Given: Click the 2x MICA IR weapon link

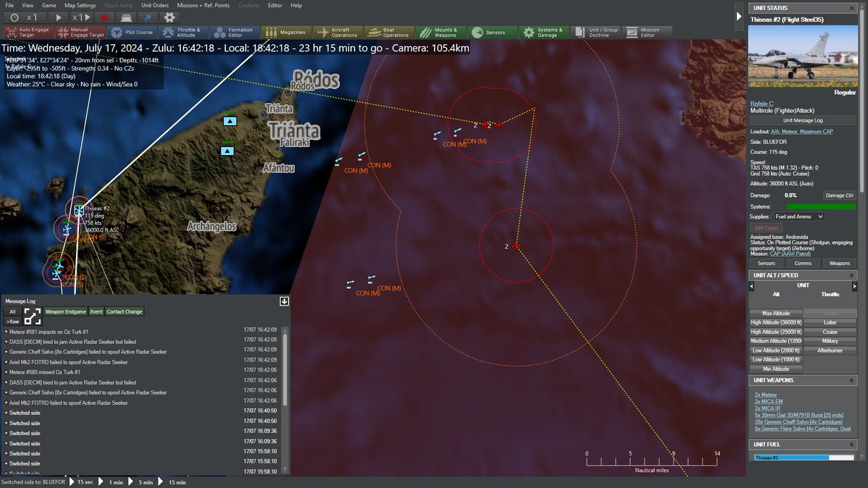Looking at the screenshot, I should point(768,408).
